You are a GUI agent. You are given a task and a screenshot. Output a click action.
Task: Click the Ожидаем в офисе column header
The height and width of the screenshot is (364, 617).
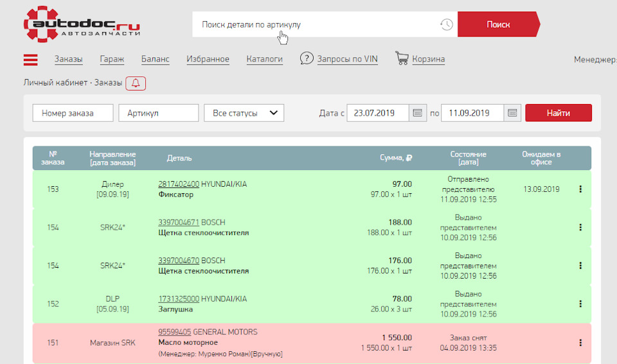(x=541, y=158)
